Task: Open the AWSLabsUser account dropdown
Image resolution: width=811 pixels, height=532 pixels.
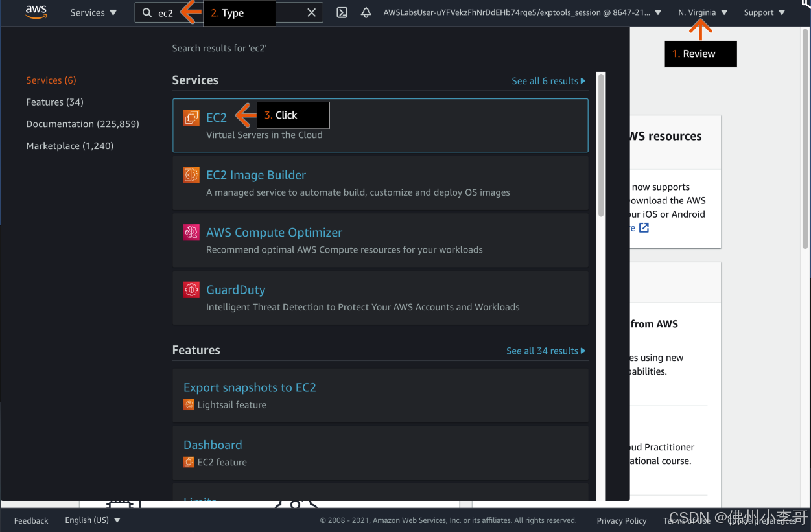Action: point(523,12)
